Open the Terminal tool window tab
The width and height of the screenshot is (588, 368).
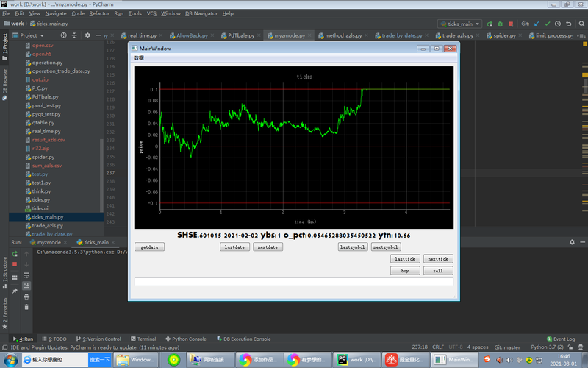point(143,339)
